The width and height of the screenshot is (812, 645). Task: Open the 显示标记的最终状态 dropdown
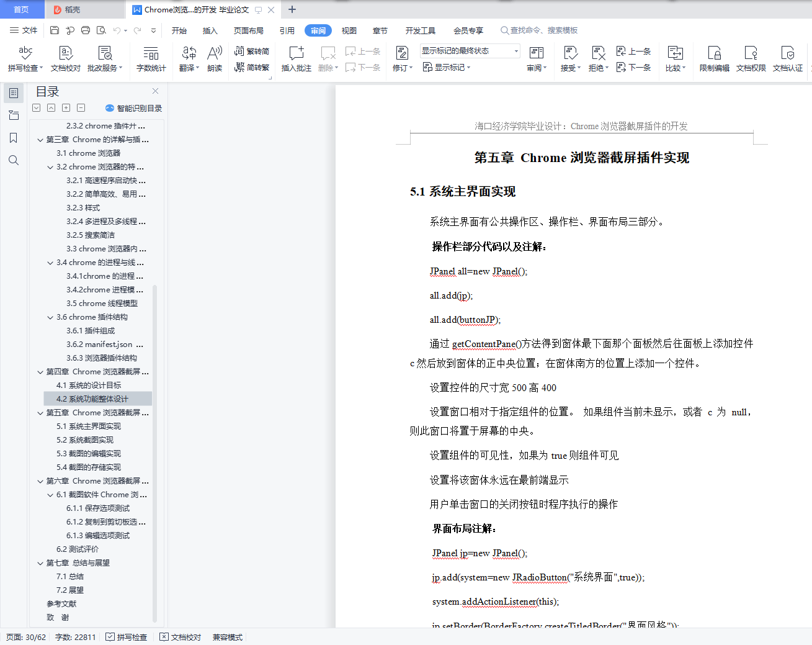[470, 51]
